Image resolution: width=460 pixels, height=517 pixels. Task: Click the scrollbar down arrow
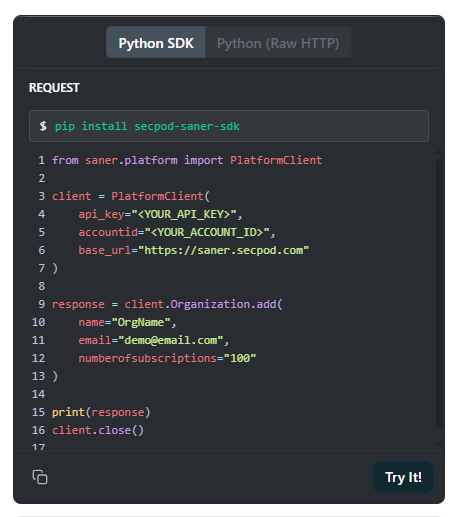(x=439, y=445)
